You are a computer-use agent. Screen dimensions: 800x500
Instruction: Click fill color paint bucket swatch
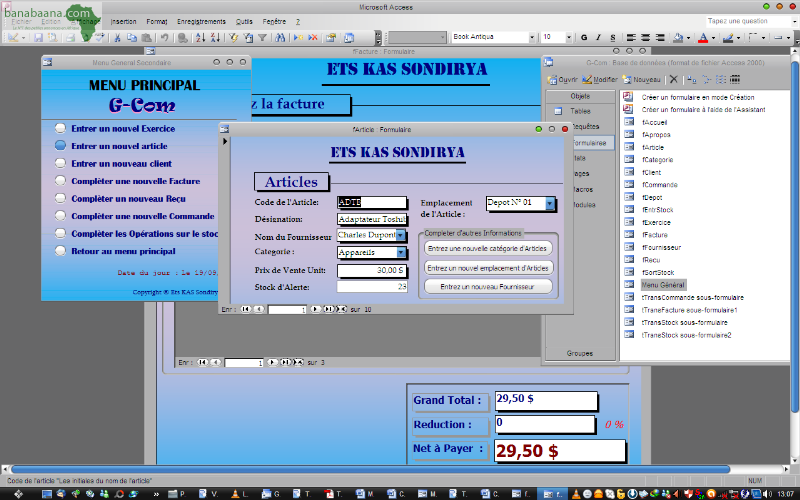[x=678, y=37]
